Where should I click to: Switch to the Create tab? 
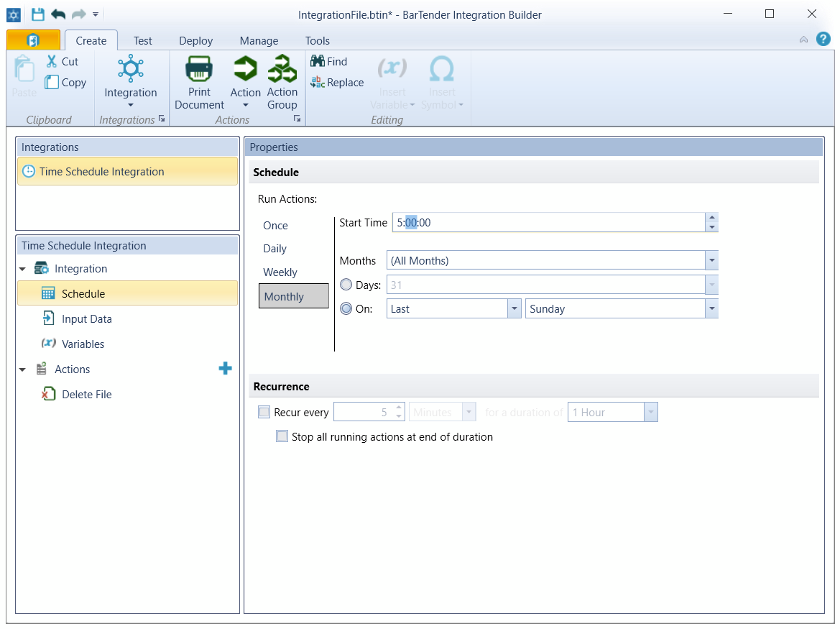(x=91, y=41)
